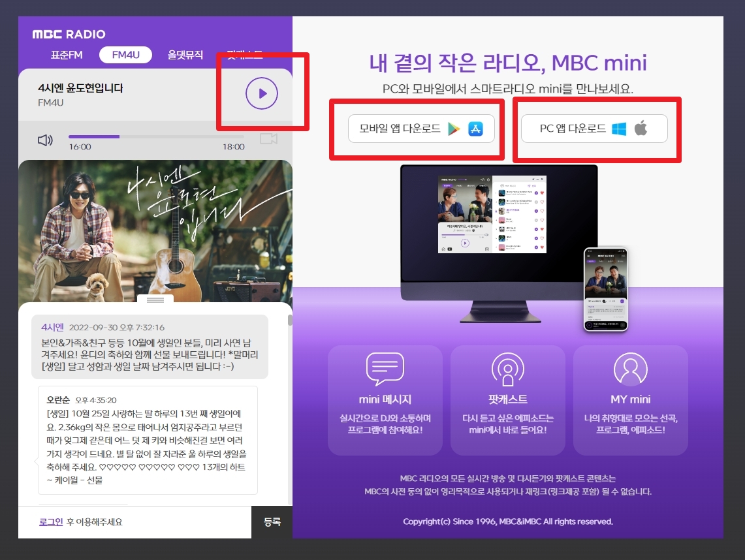Click the headline 내 곁의 작은 라디오, MBC mini
The width and height of the screenshot is (745, 560).
point(508,63)
